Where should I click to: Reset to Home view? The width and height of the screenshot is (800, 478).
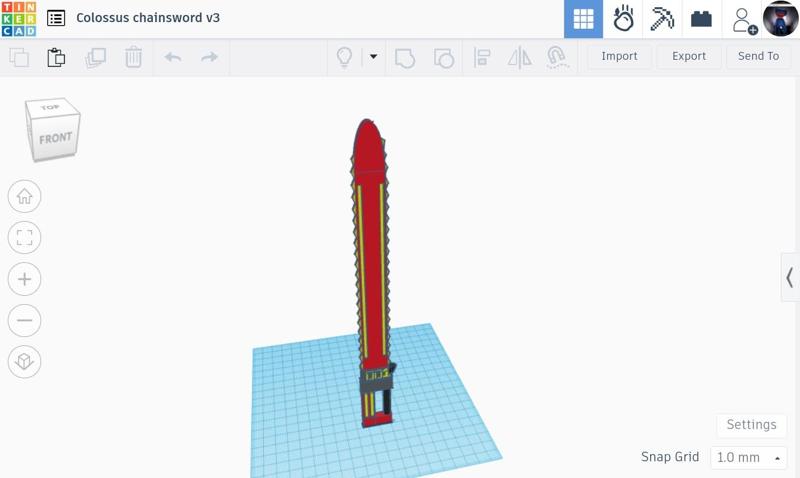point(24,196)
